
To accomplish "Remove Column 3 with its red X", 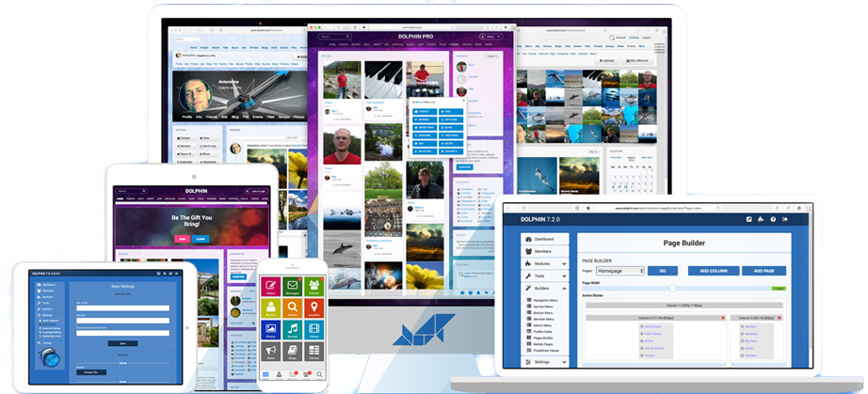I will pyautogui.click(x=780, y=318).
